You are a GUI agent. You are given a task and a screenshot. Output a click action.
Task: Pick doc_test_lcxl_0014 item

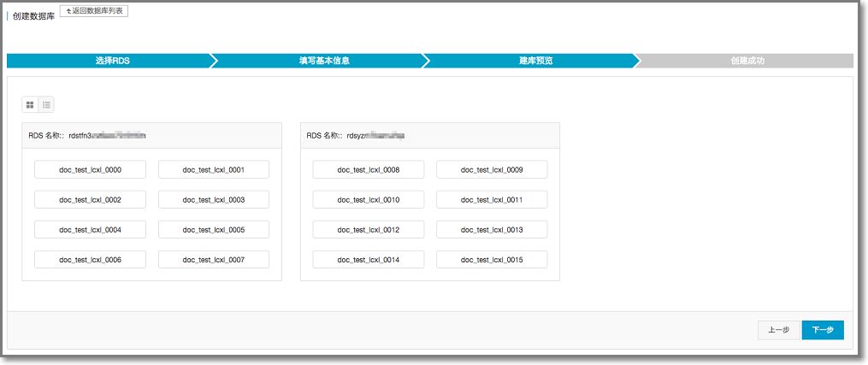click(369, 259)
